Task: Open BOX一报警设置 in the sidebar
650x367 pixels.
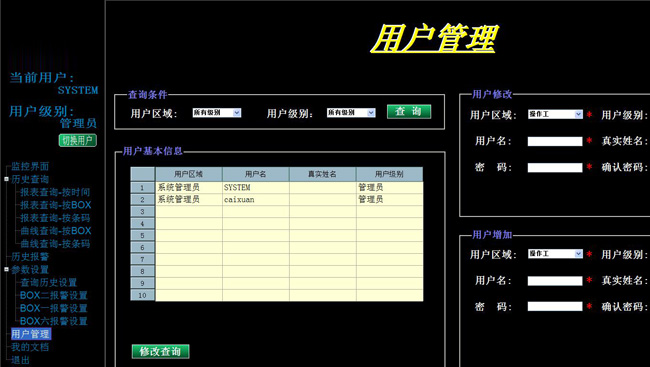Action: (x=54, y=308)
